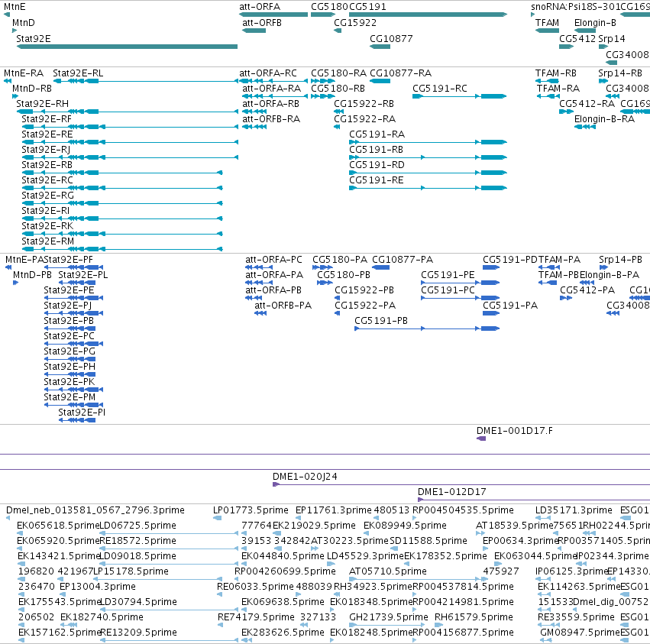Open the Stat92E-PM protein label

pos(70,397)
